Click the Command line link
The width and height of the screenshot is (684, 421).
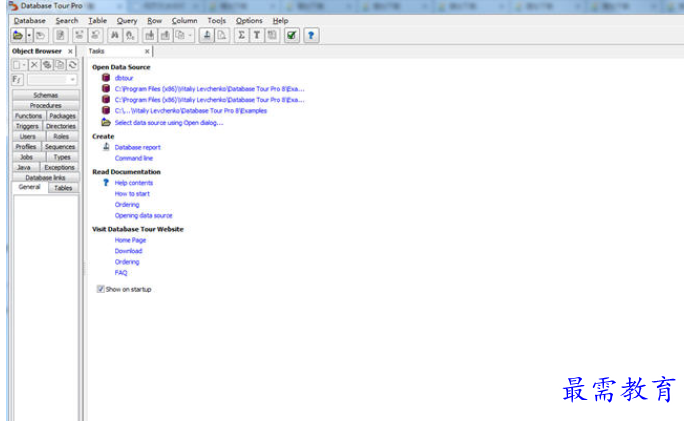(x=133, y=158)
